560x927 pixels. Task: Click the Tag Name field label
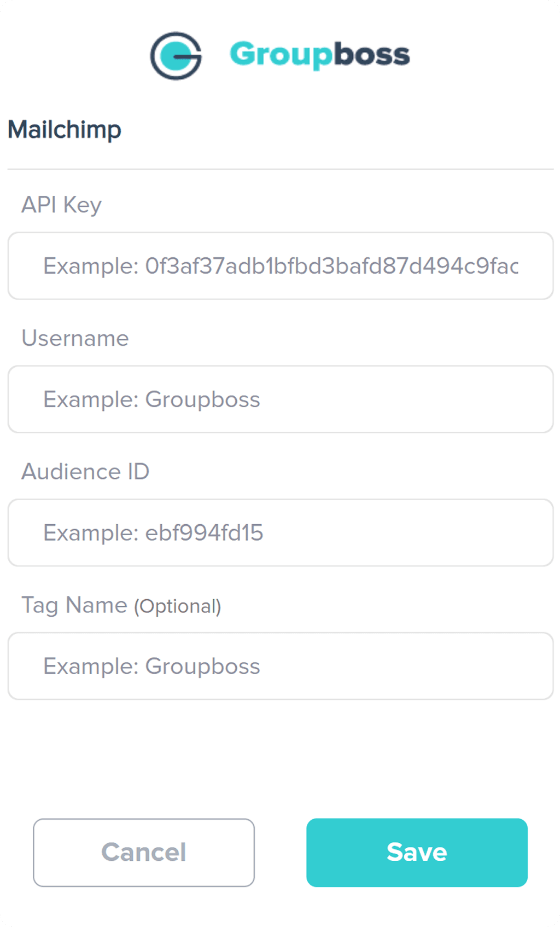tap(74, 605)
